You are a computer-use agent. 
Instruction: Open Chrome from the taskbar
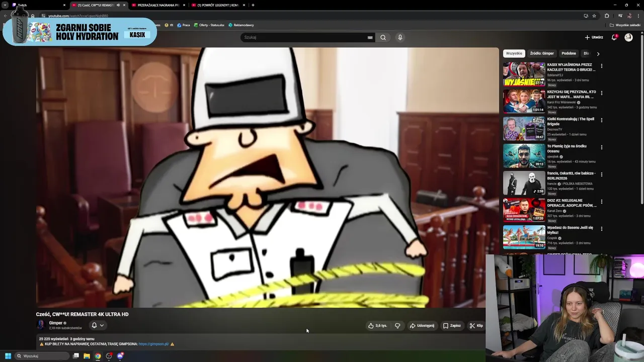[x=98, y=356]
